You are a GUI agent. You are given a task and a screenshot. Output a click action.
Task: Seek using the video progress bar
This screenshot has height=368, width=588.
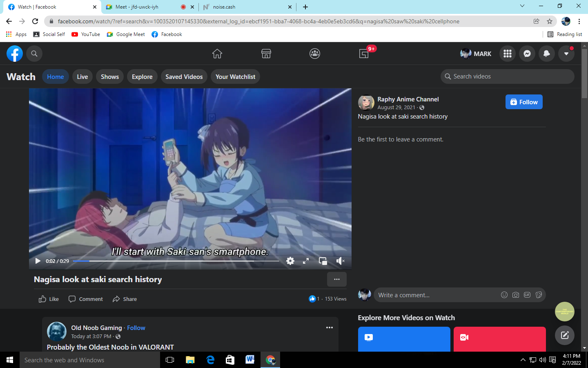(x=176, y=261)
